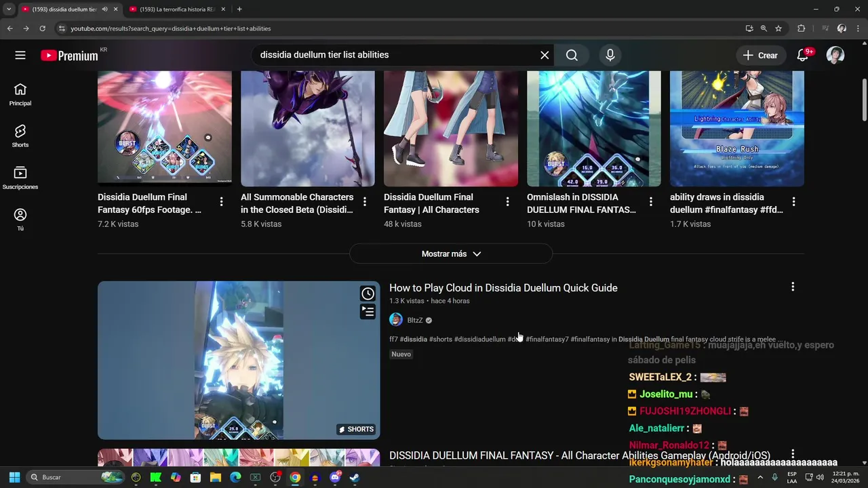Click the #dissidia hashtag
The image size is (868, 488).
[x=413, y=339]
